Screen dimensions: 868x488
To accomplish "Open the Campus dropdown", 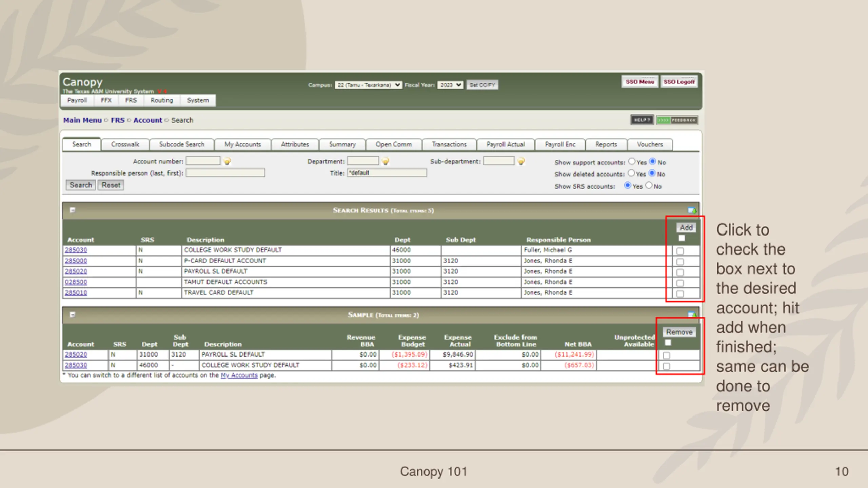I will [369, 85].
